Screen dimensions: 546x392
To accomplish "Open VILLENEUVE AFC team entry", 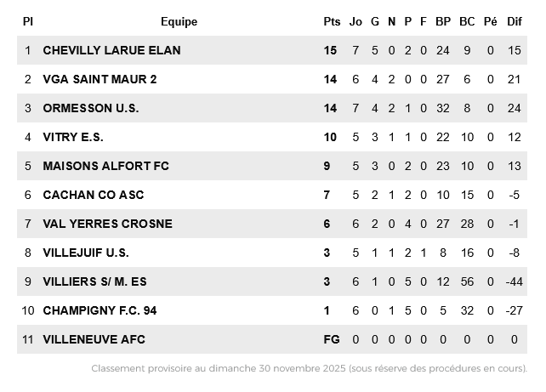I will point(94,339).
